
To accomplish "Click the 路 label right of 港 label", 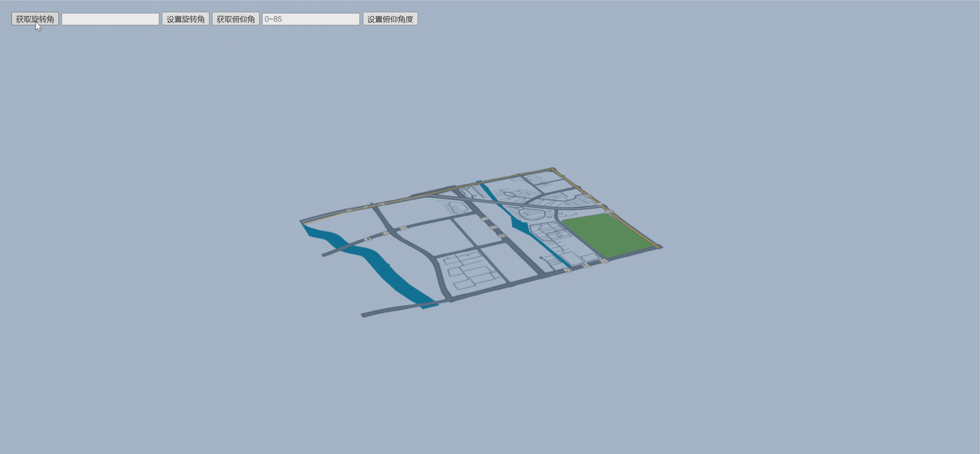I will pyautogui.click(x=403, y=229).
